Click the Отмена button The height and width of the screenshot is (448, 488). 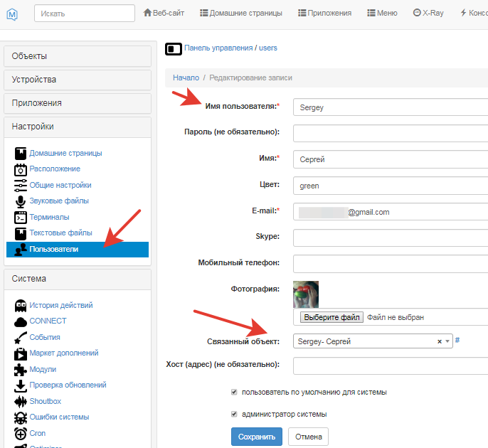click(308, 437)
